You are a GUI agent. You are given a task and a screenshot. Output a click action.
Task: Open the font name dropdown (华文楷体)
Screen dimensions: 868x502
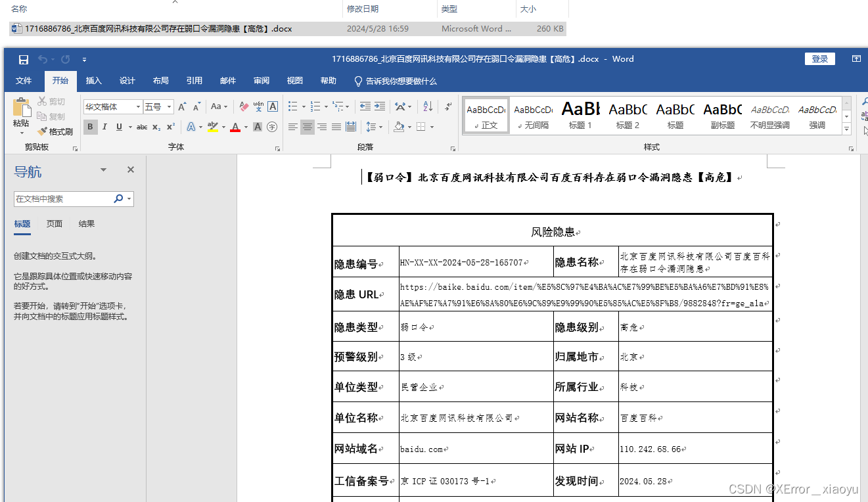pyautogui.click(x=139, y=106)
